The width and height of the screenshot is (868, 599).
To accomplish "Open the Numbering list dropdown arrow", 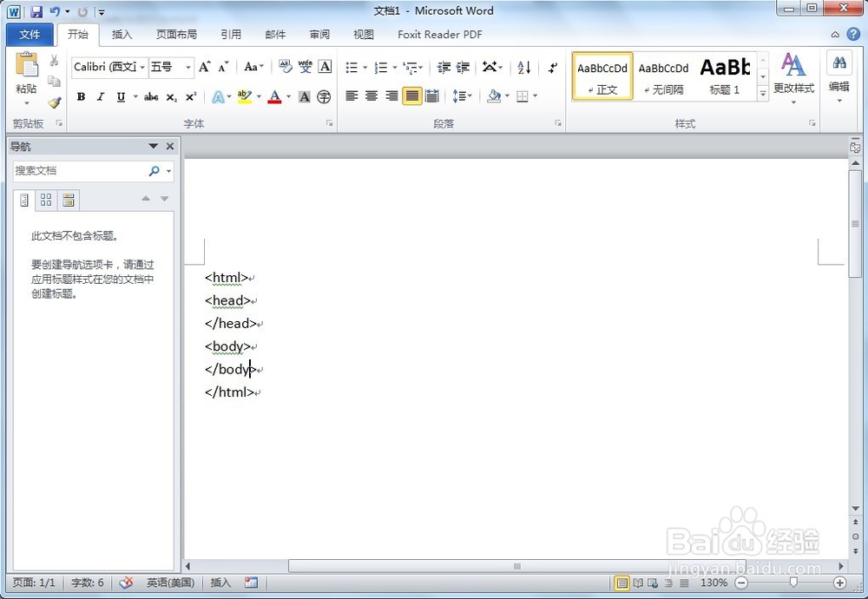I will coord(395,68).
